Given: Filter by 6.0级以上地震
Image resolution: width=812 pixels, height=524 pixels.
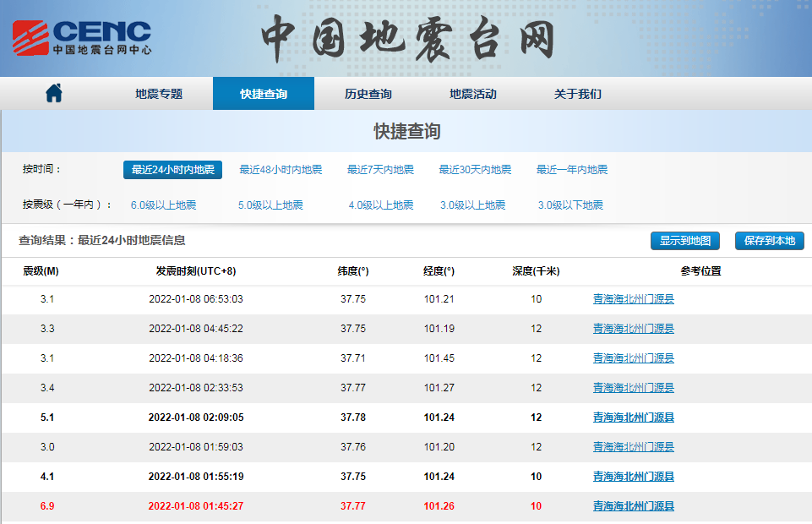Looking at the screenshot, I should (x=163, y=205).
